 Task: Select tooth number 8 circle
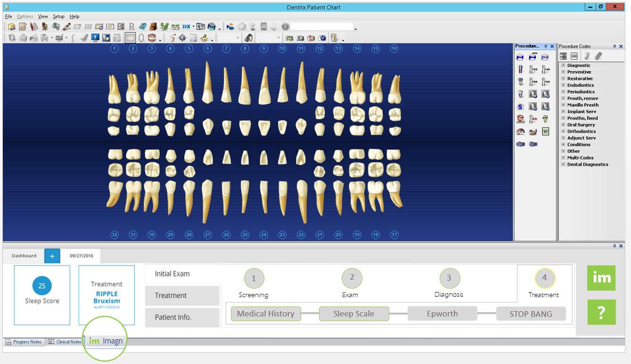(x=245, y=48)
